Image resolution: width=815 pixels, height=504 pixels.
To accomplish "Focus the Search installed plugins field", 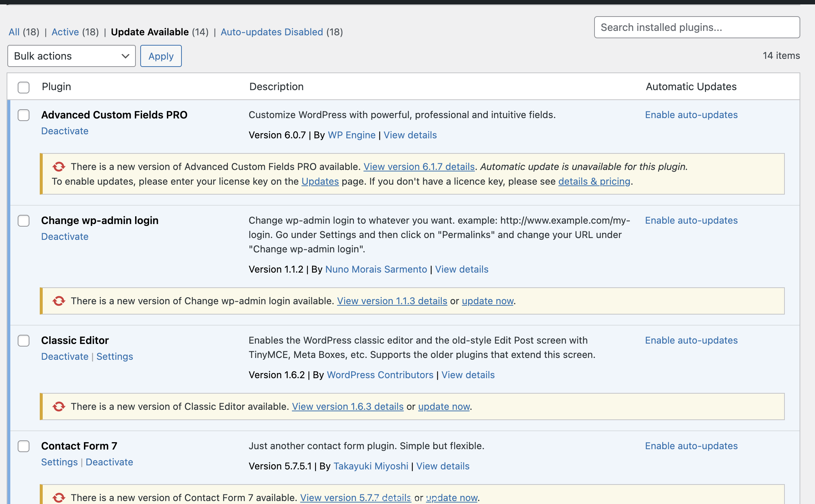I will pyautogui.click(x=696, y=27).
